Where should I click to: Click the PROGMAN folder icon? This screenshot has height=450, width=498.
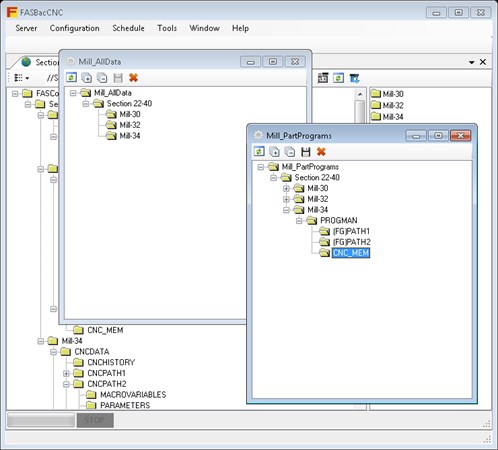pos(312,220)
